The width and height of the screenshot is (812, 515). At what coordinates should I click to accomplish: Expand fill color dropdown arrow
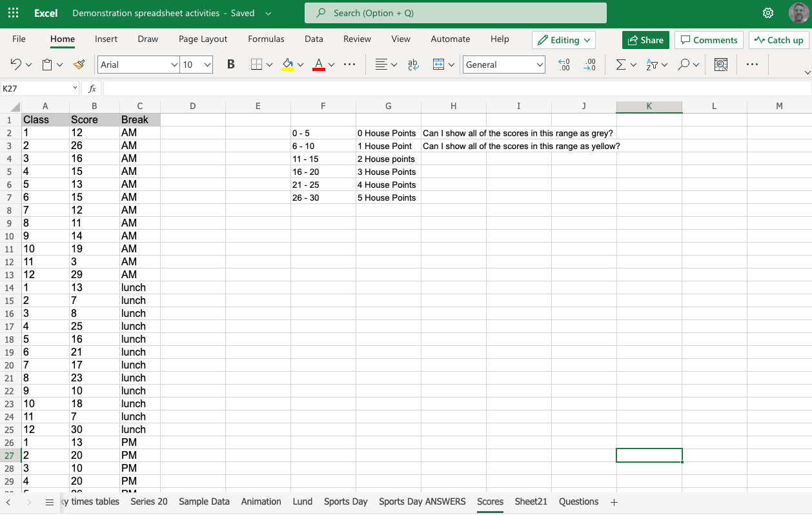point(301,65)
